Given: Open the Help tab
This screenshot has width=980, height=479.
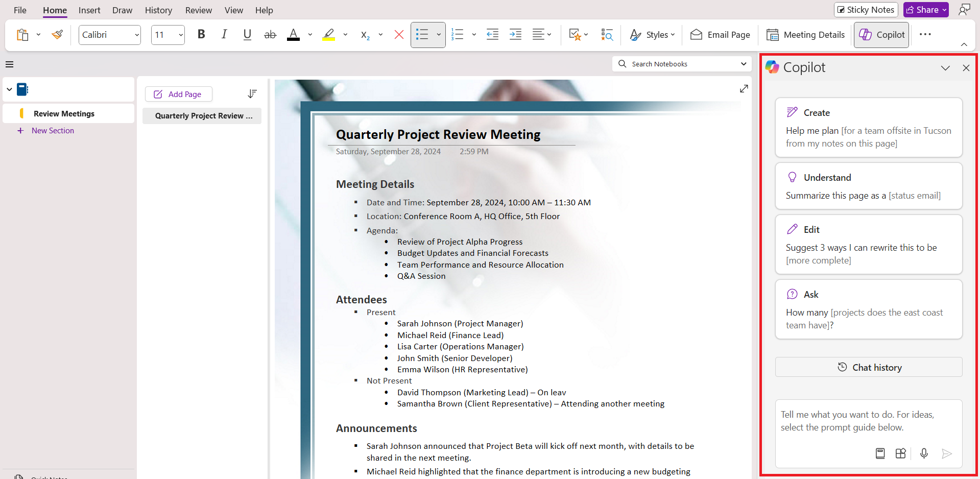Looking at the screenshot, I should click(264, 10).
